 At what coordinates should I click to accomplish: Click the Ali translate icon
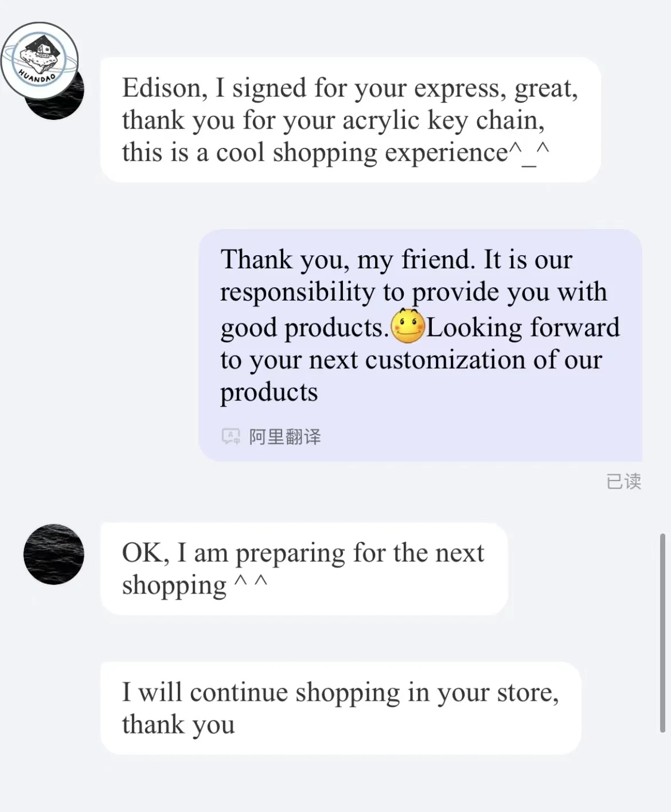(231, 436)
